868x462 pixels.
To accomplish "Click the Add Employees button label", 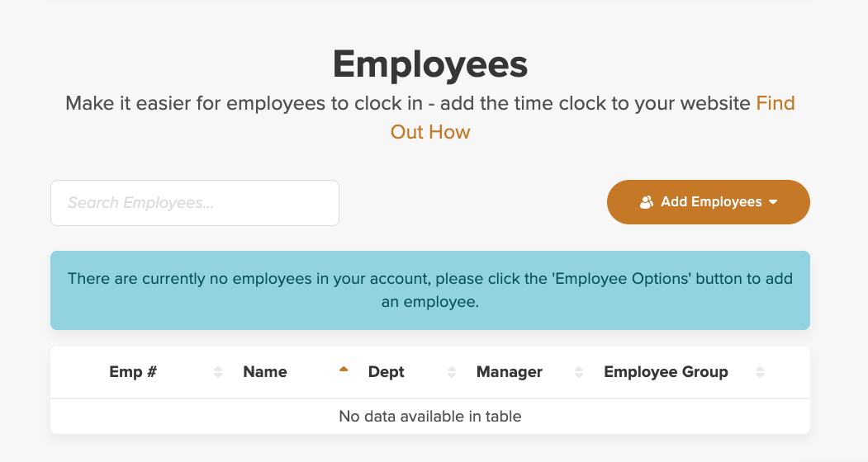I will (711, 202).
